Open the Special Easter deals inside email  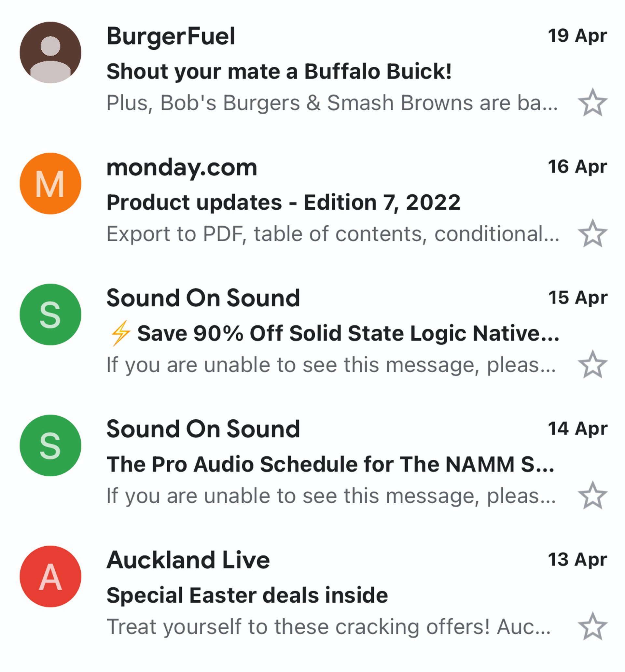point(247,595)
